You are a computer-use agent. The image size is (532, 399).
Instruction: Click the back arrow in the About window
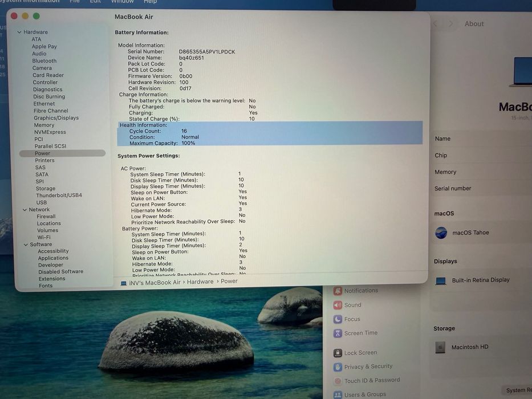tap(435, 24)
